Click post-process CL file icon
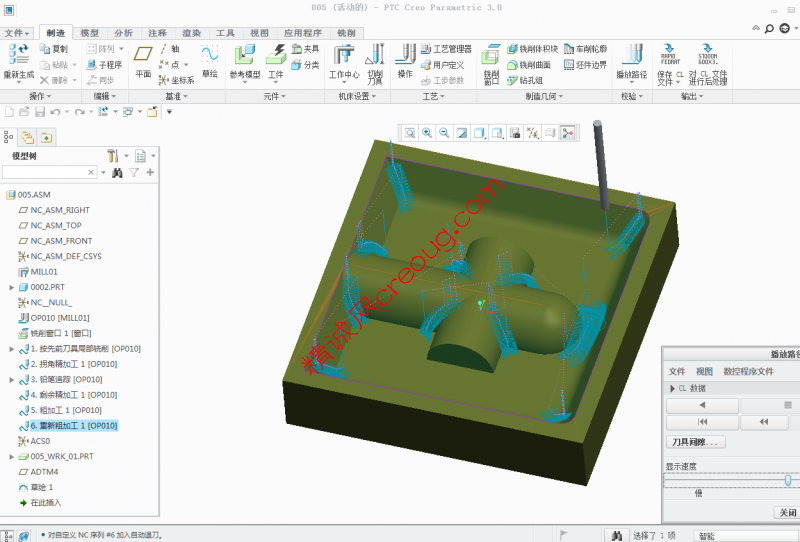800x542 pixels. click(708, 55)
